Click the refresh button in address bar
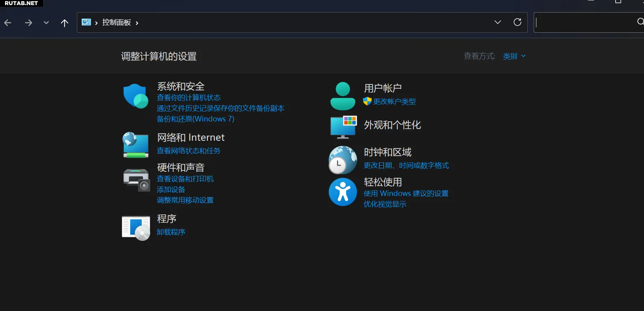 [517, 22]
